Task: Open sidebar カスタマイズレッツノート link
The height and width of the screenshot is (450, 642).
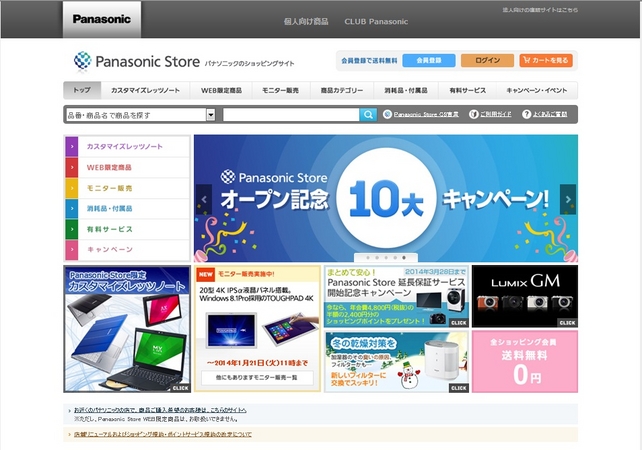Action: coord(124,147)
